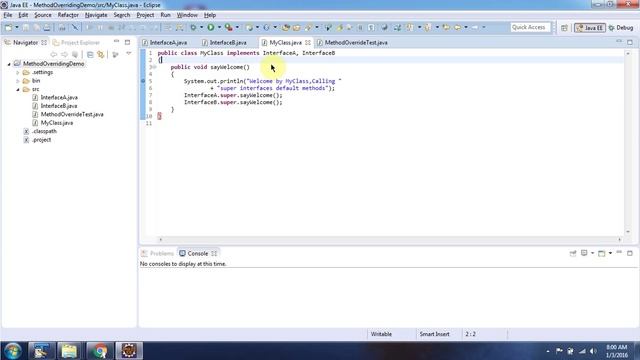The height and width of the screenshot is (360, 640).
Task: Click the Open Perspective icon
Action: point(564,28)
